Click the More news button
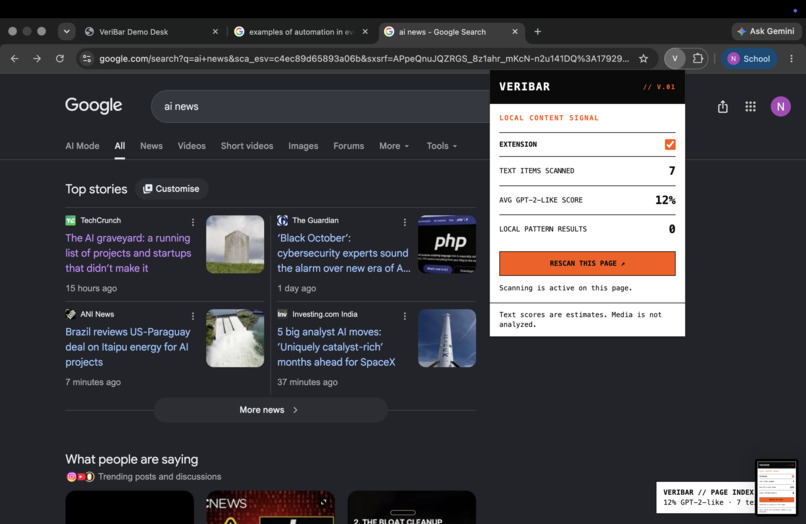This screenshot has width=806, height=524. point(270,410)
